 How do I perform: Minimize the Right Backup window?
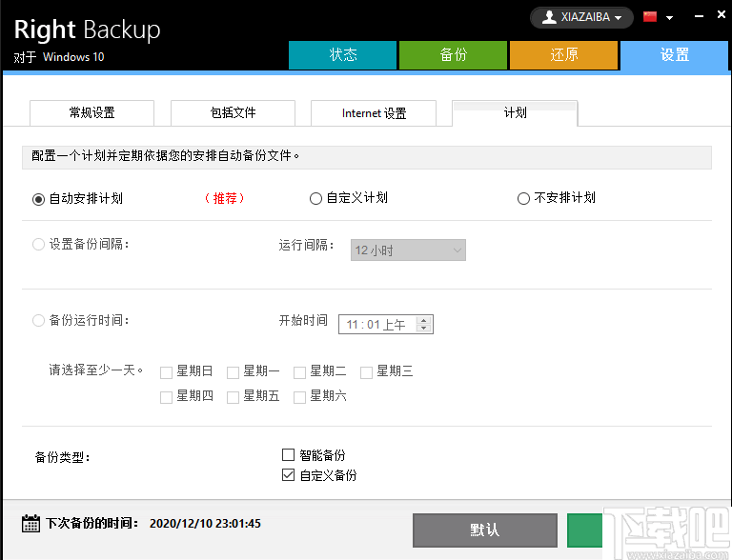tap(699, 16)
